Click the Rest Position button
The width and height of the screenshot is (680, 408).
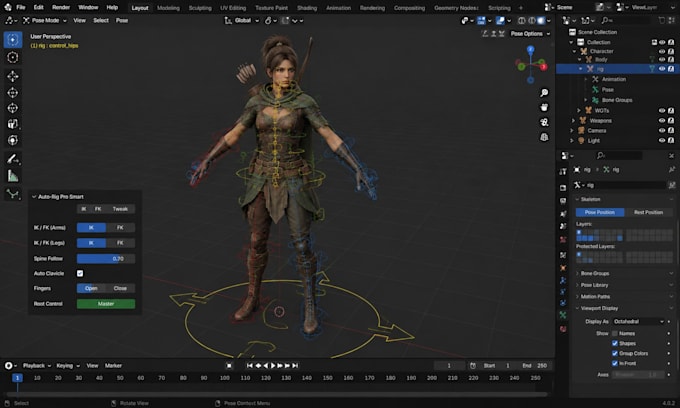click(648, 212)
